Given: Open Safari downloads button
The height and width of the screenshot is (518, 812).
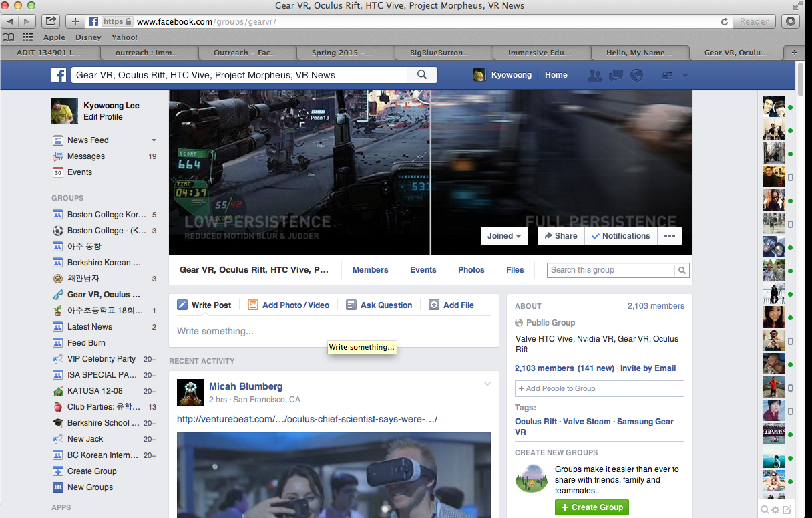Looking at the screenshot, I should point(791,21).
